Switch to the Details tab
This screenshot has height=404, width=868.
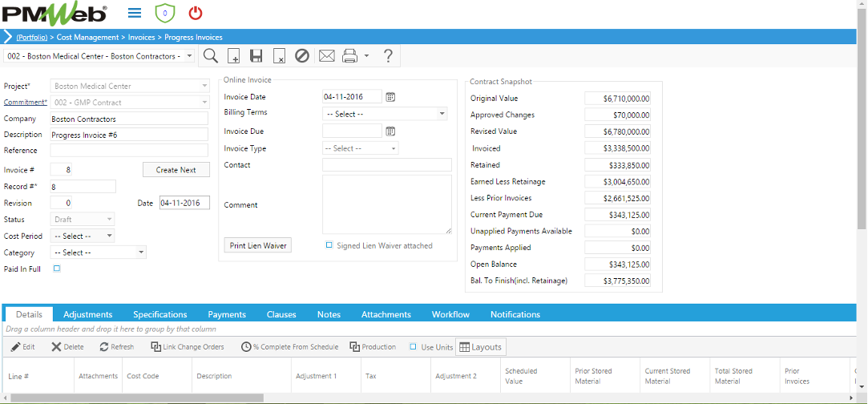click(x=29, y=314)
